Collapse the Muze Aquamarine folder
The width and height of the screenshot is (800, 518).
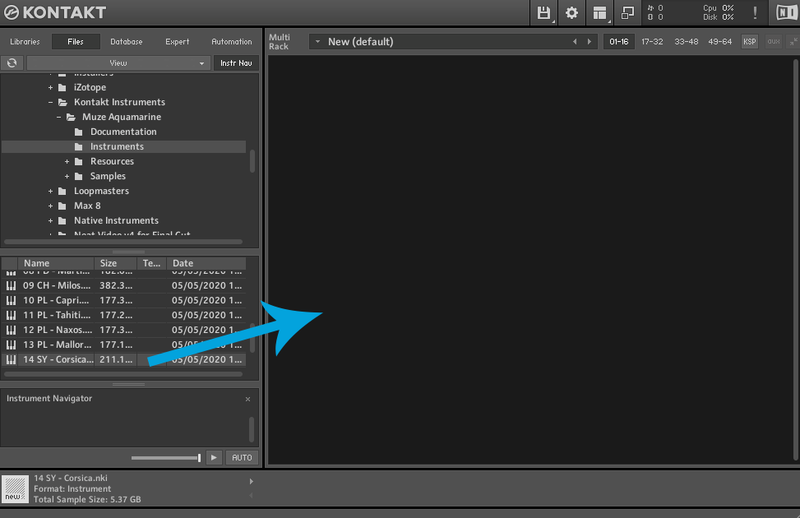tap(59, 117)
